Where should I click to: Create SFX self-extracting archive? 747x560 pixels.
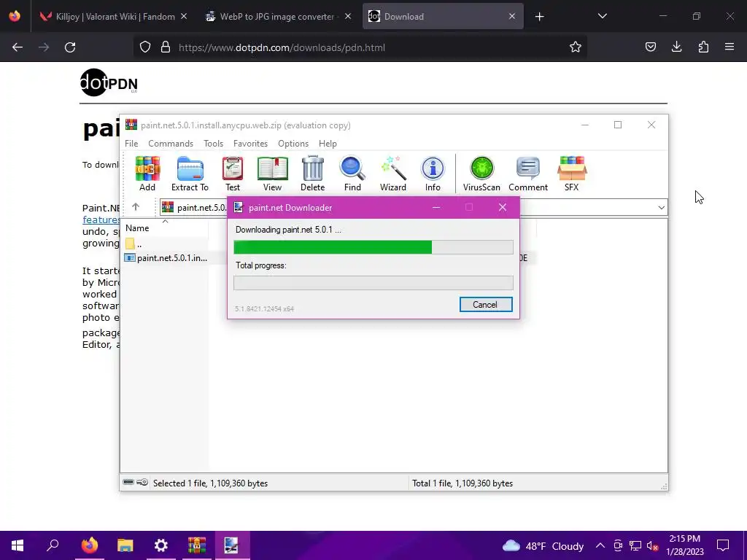(x=572, y=174)
